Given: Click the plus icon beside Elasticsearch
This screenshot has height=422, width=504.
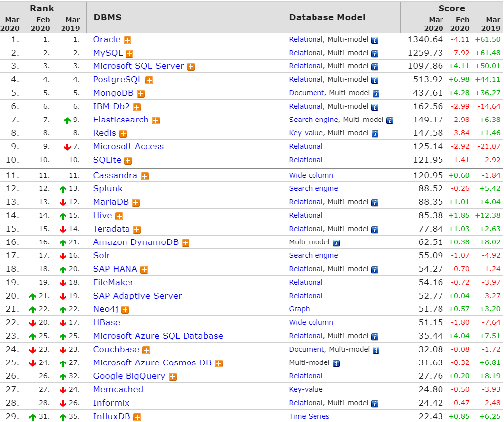Looking at the screenshot, I should (x=156, y=121).
